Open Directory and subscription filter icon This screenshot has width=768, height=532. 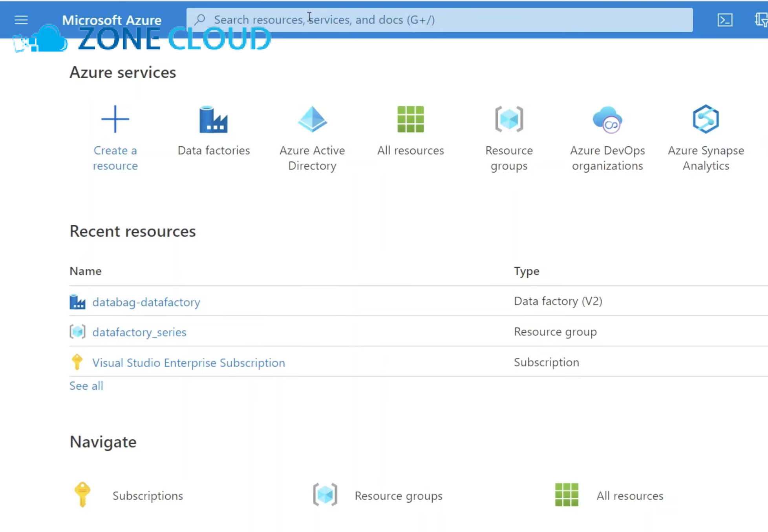(761, 20)
